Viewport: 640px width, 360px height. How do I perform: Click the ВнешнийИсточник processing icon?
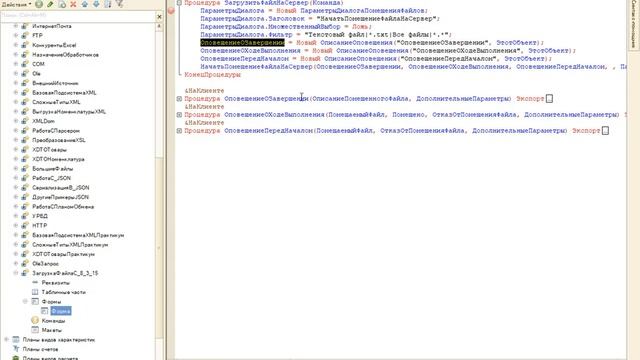click(25, 83)
